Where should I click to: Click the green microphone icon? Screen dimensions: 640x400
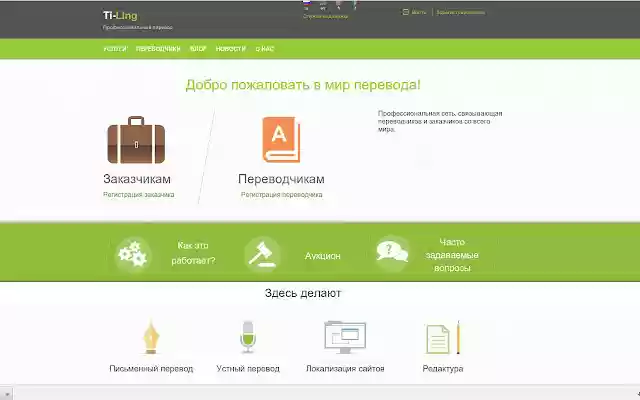pyautogui.click(x=248, y=337)
